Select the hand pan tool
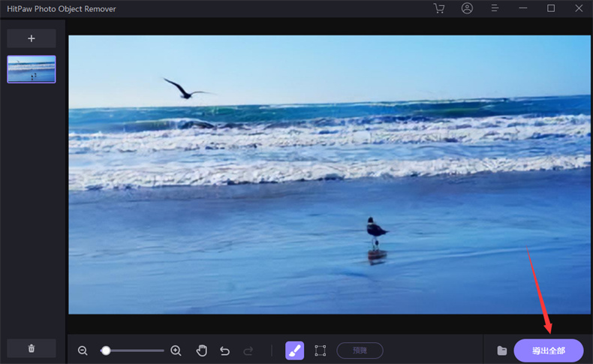Screen dimensions: 593x364 [201, 350]
